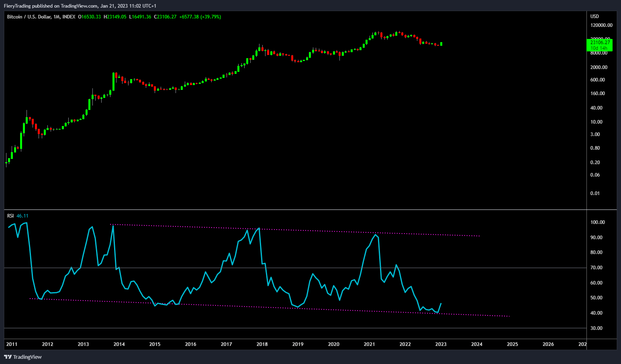Click the RSI value 46.11

[x=22, y=216]
